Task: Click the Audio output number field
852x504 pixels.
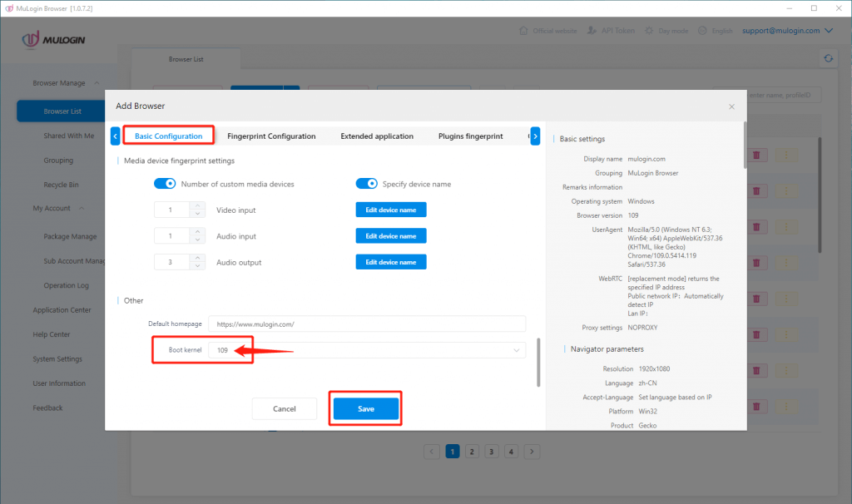Action: (171, 262)
